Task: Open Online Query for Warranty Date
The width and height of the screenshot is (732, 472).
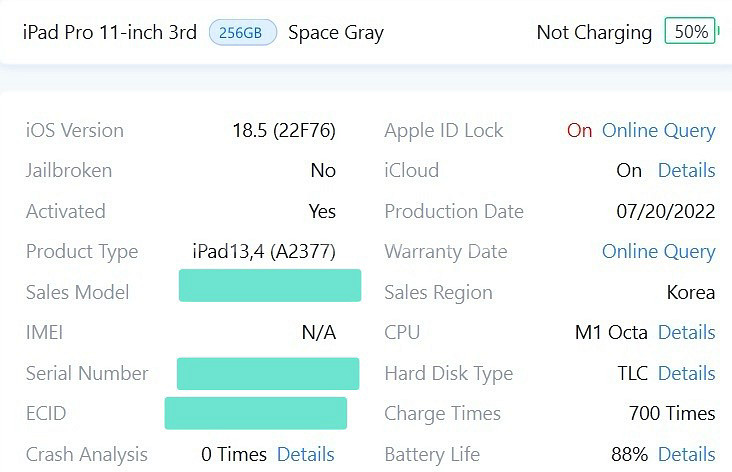Action: point(658,252)
